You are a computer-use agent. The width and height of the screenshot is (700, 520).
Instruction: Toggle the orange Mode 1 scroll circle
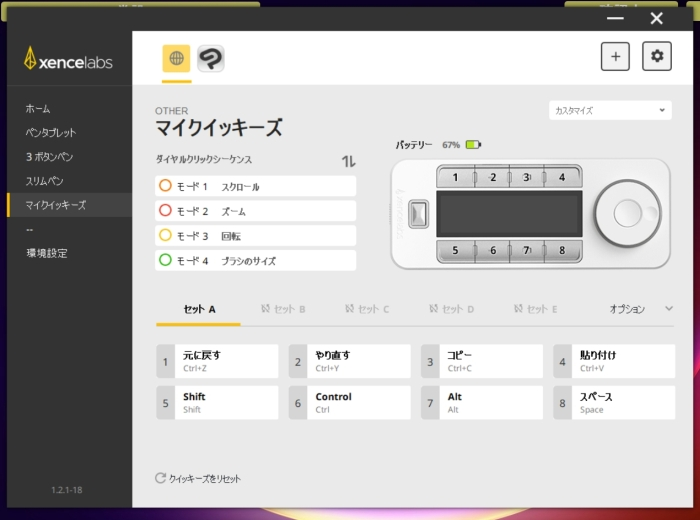[165, 186]
